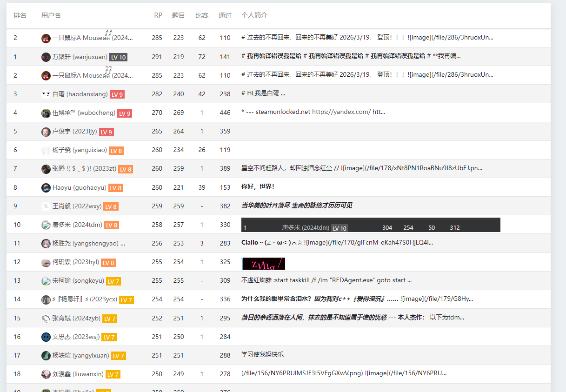
Task: Select the avatar beside 王肖毅
Action: coord(46,206)
